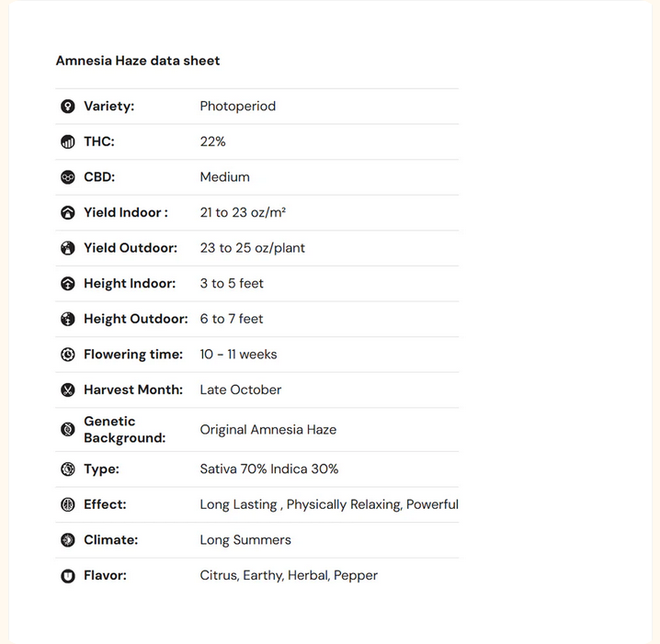Click the Genetic Background icon
Screen dimensions: 660x644
[x=67, y=429]
